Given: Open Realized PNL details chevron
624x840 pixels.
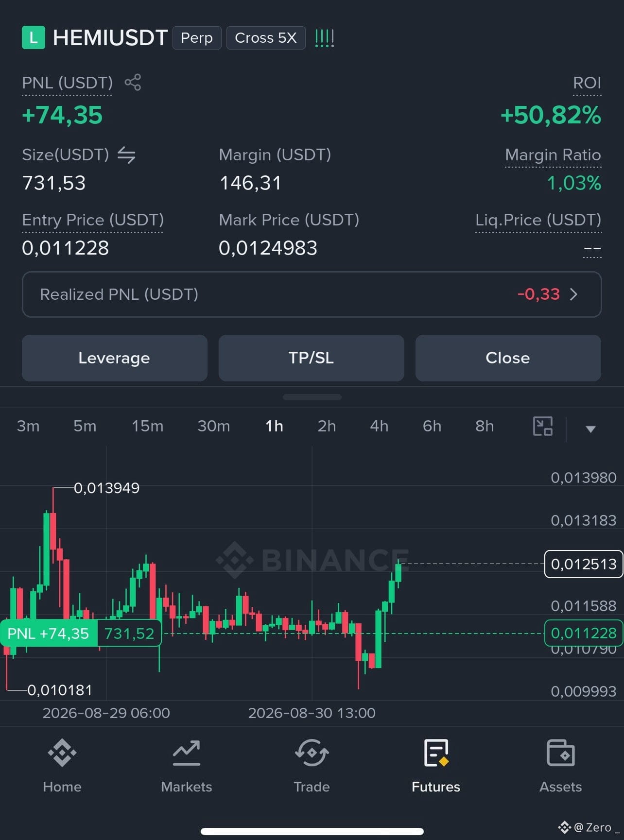Looking at the screenshot, I should 574,294.
